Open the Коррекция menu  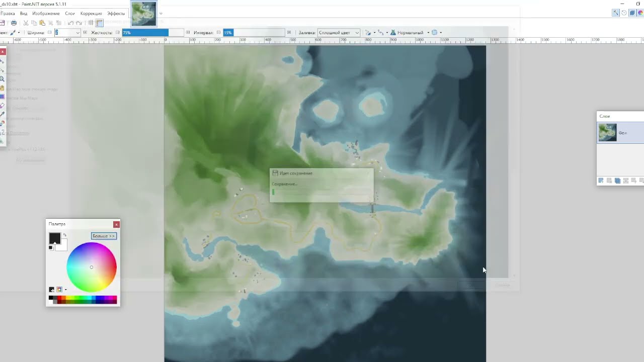pyautogui.click(x=91, y=14)
